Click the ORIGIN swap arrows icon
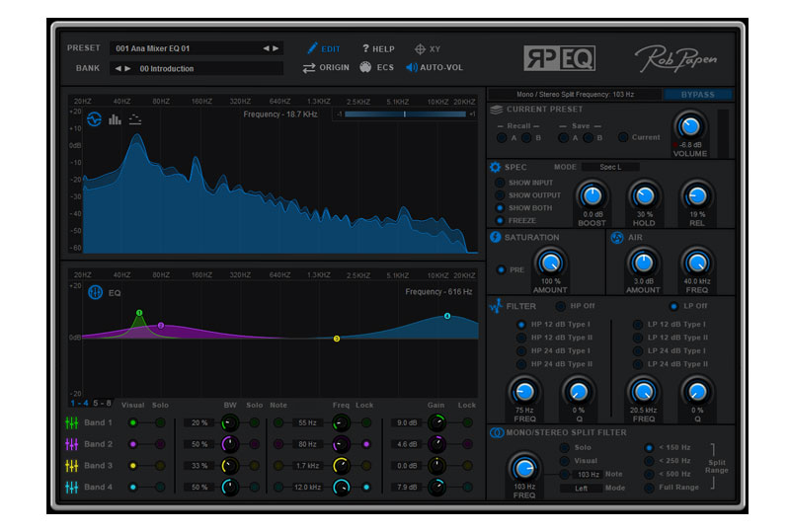 click(x=309, y=68)
